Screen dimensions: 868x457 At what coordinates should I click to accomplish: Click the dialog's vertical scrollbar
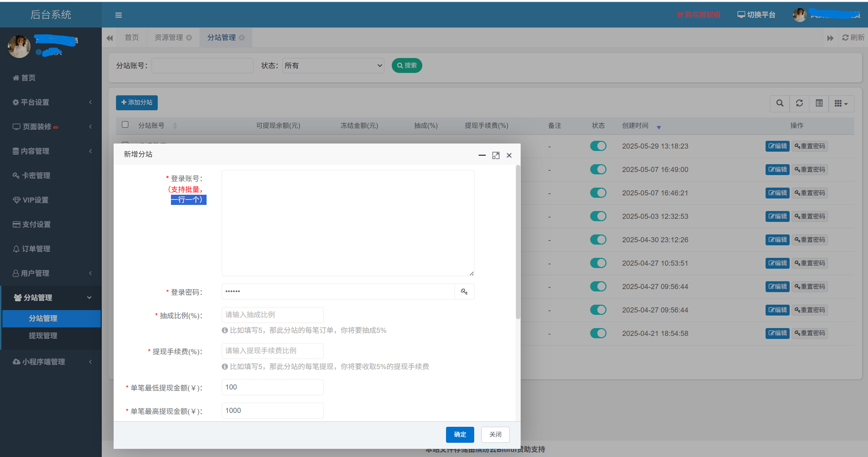(518, 242)
